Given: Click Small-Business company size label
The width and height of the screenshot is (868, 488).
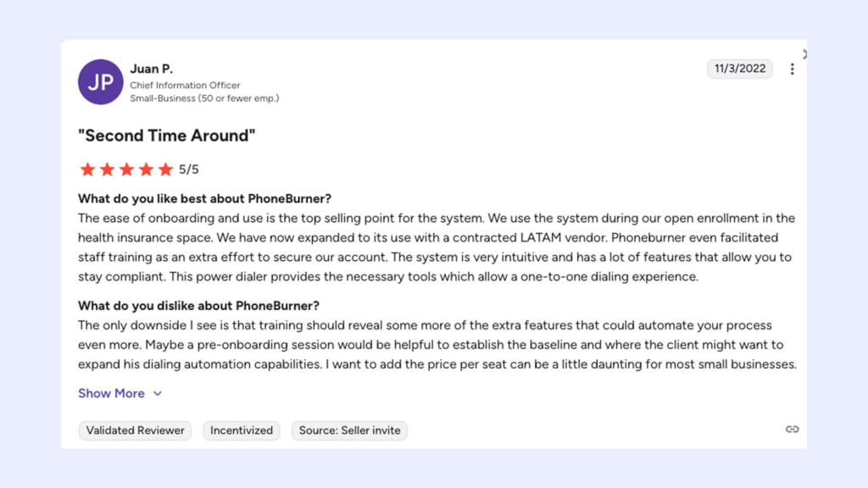Looking at the screenshot, I should (x=204, y=98).
